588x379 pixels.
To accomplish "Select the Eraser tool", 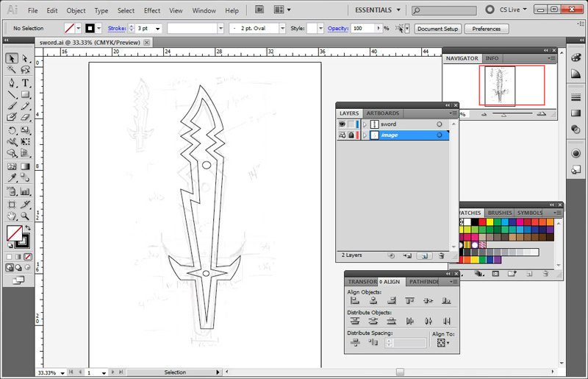I will click(x=25, y=117).
